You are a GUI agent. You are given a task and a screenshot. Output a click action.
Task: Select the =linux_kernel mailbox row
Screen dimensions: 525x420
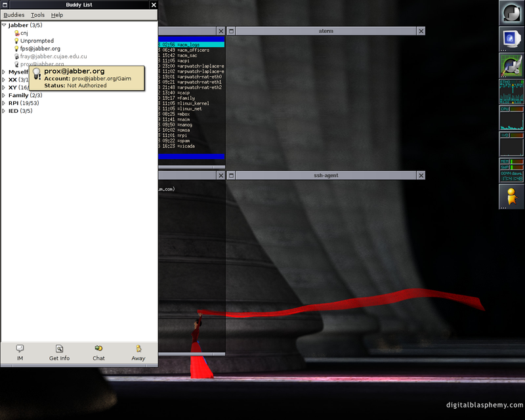(191, 104)
